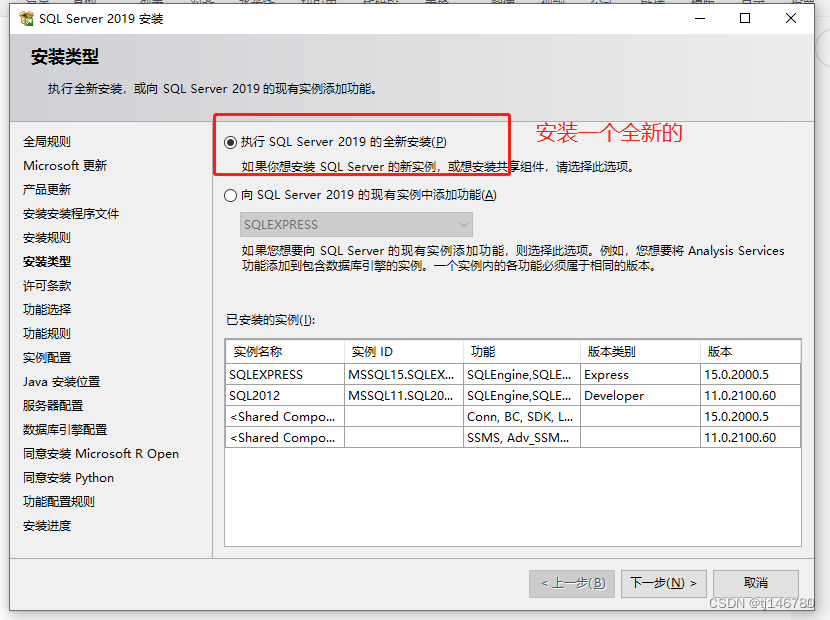Click the Next button

point(664,583)
